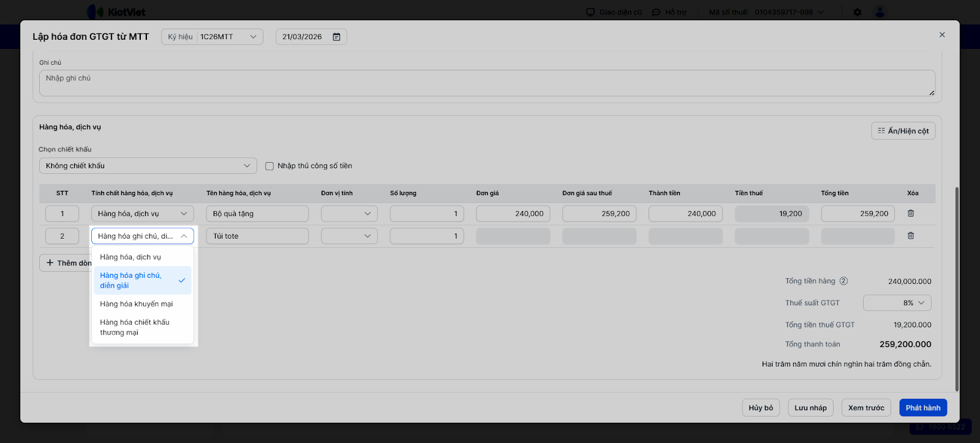Screen dimensions: 980x443
Task: Click the help icon next to Tổng tiền hàng
Action: tap(843, 281)
